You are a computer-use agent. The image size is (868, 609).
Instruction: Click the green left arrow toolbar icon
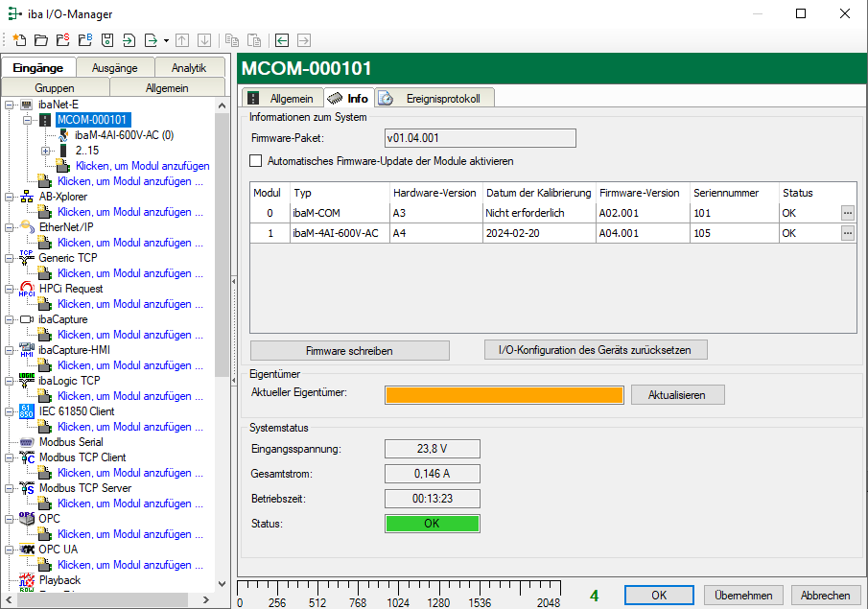pyautogui.click(x=282, y=40)
